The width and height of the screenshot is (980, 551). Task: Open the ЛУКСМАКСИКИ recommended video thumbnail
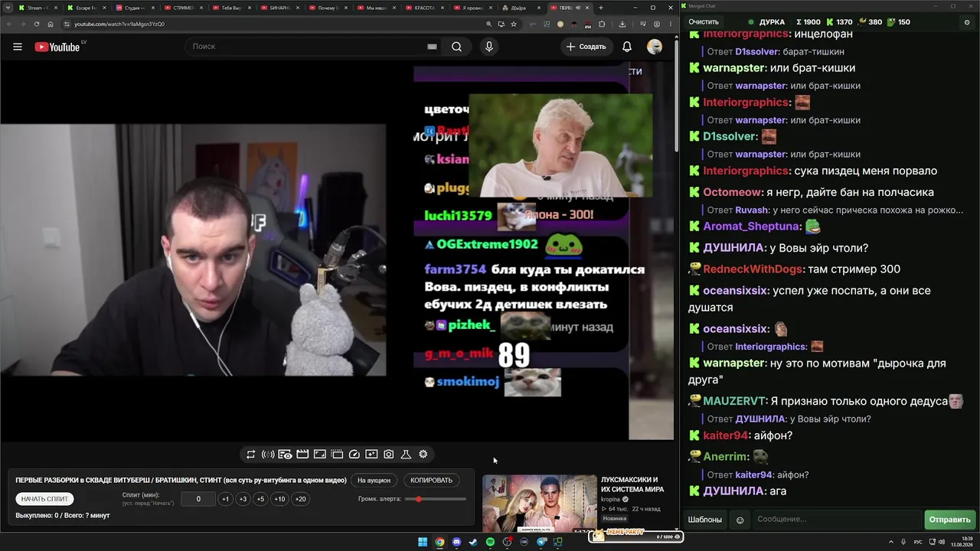[540, 504]
